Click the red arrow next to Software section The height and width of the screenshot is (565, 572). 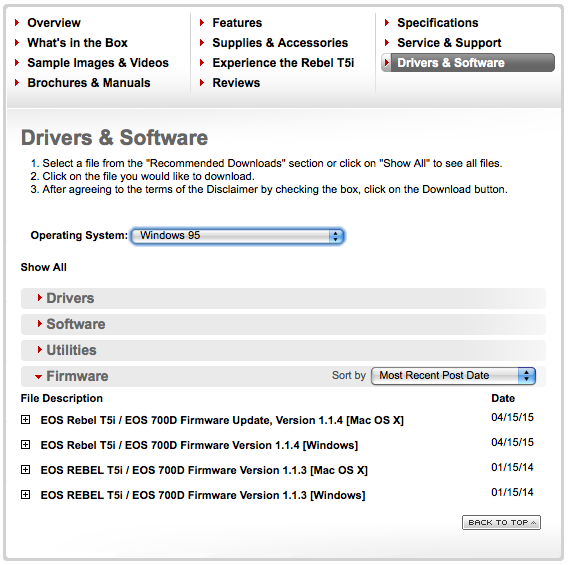coord(40,324)
